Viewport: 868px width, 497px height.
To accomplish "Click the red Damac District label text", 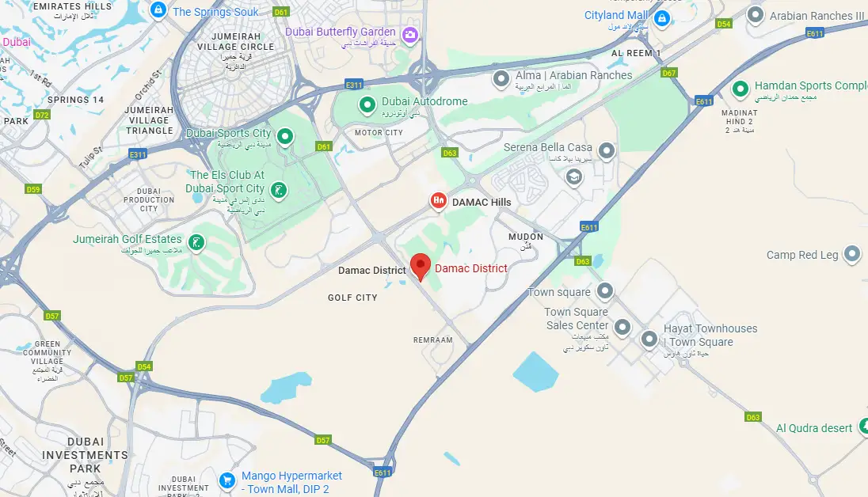I will (x=471, y=268).
